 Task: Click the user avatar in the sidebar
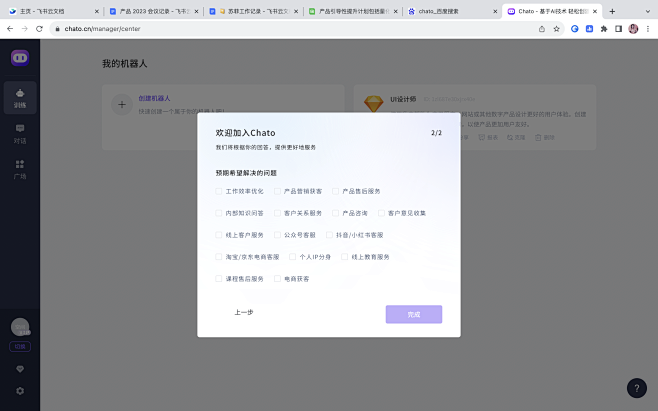click(20, 327)
